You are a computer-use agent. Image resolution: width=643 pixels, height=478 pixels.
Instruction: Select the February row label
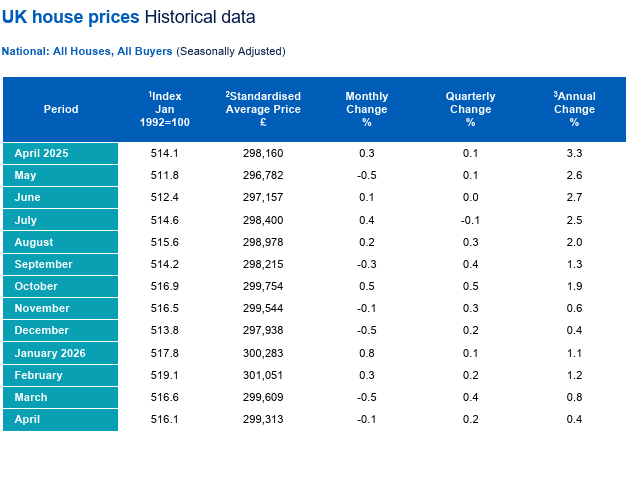60,376
